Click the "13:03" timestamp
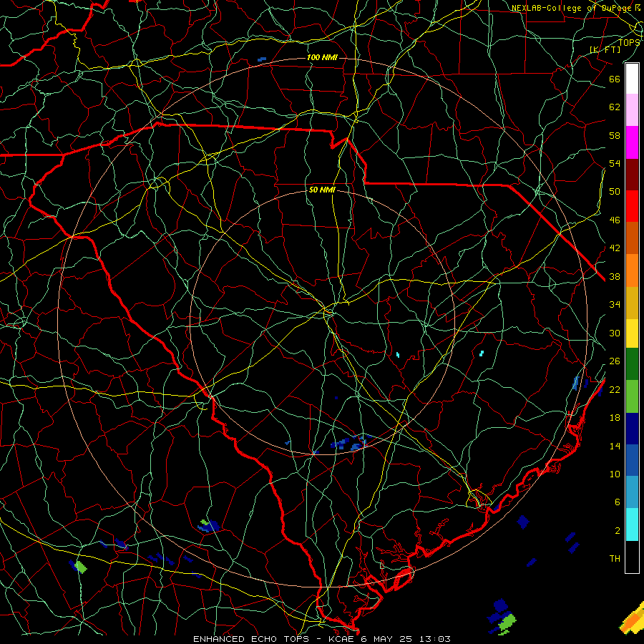The image size is (644, 644). [435, 639]
